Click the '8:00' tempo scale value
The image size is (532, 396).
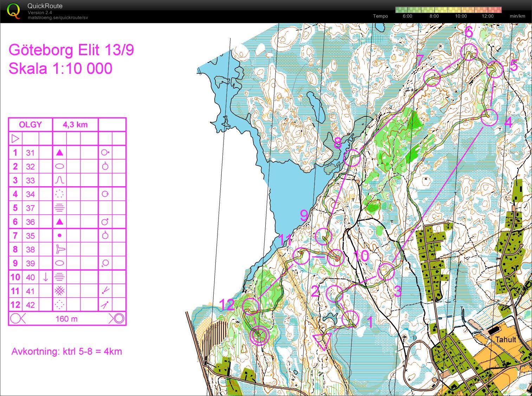434,16
